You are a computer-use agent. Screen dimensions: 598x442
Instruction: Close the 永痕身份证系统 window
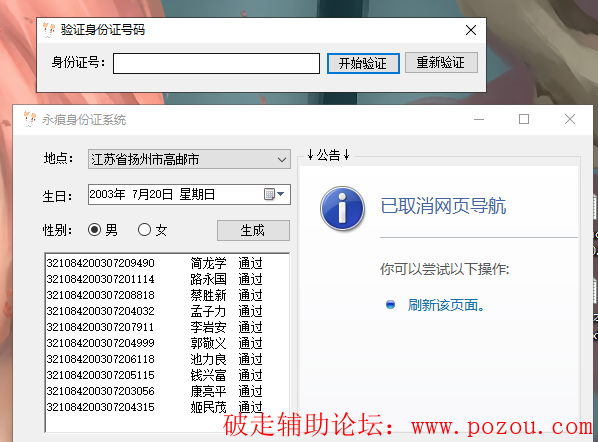570,119
